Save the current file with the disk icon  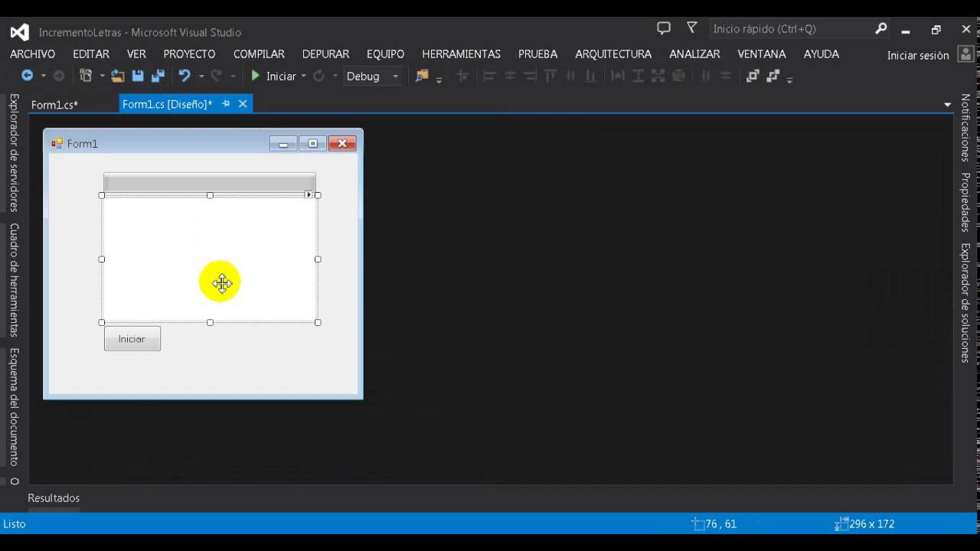click(x=138, y=76)
